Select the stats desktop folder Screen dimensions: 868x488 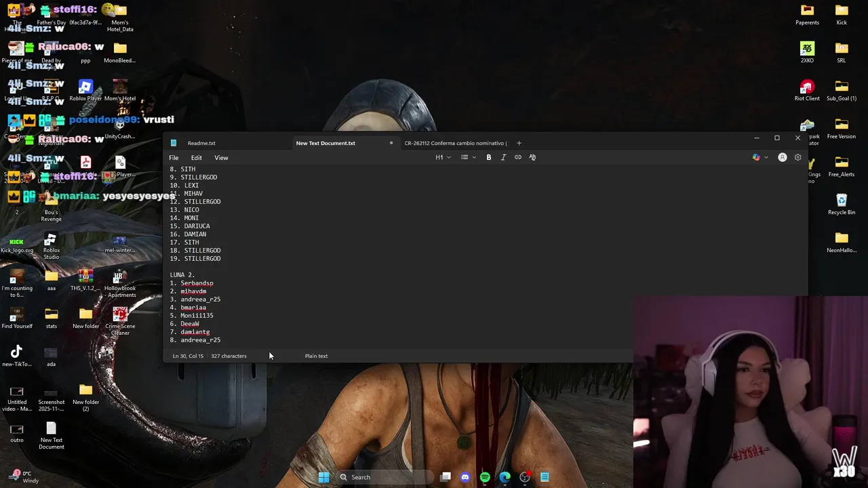[51, 318]
